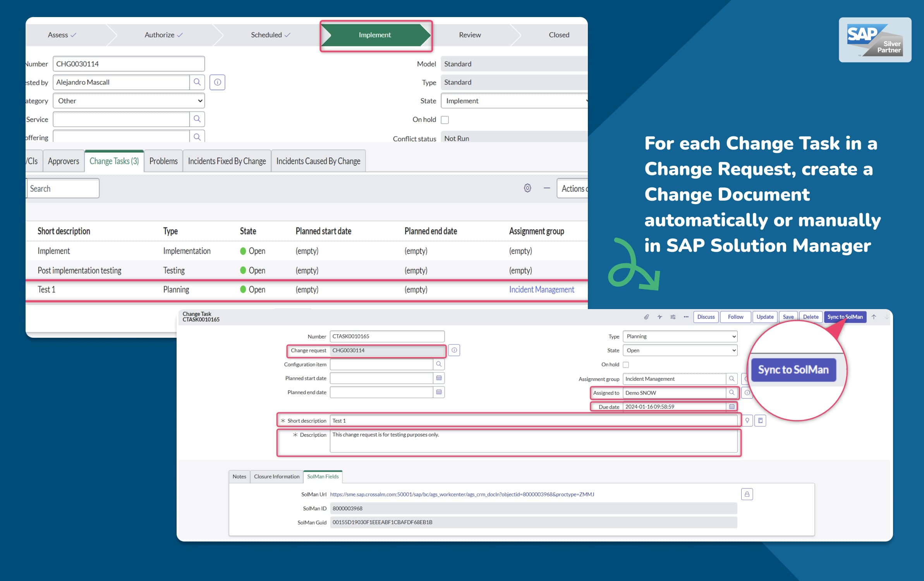
Task: Open the info icon beside Alejandro Mascall
Action: click(x=217, y=82)
